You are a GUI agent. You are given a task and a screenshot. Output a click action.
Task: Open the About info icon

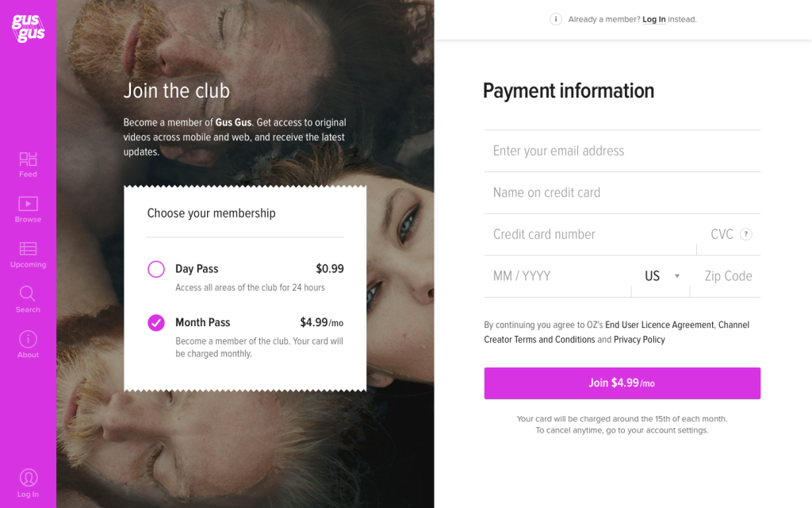tap(28, 339)
